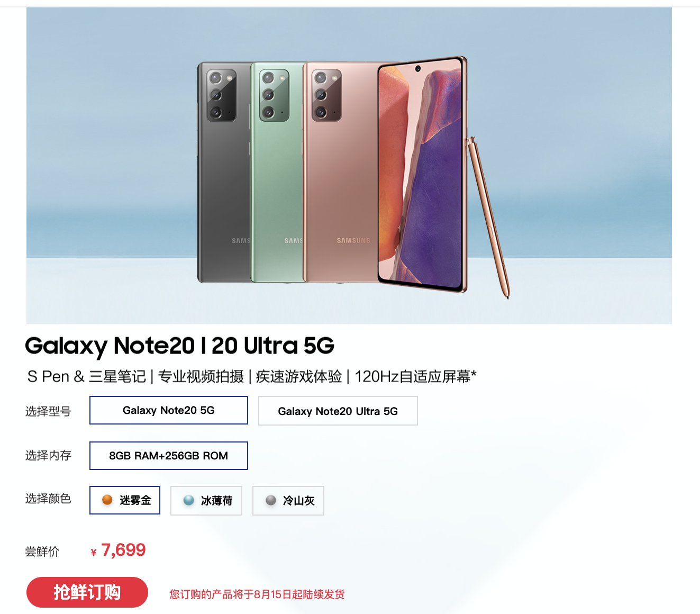
Task: Click the S Pen feature subtitle line
Action: coord(252,376)
